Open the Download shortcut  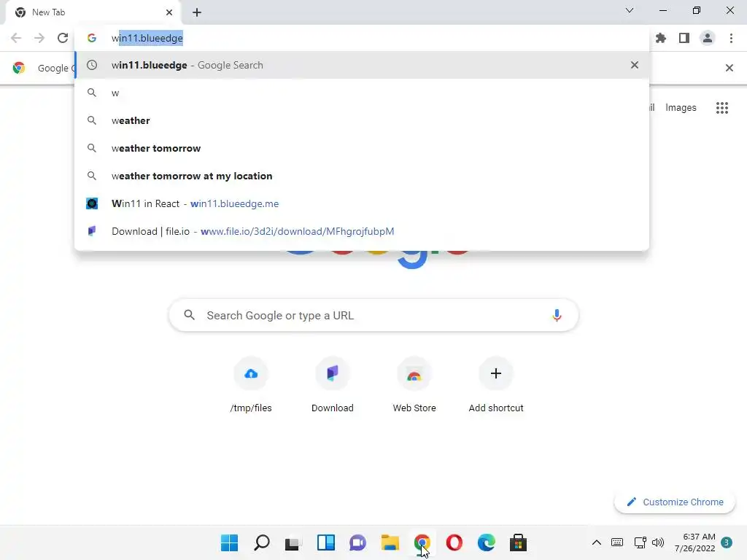pyautogui.click(x=333, y=385)
